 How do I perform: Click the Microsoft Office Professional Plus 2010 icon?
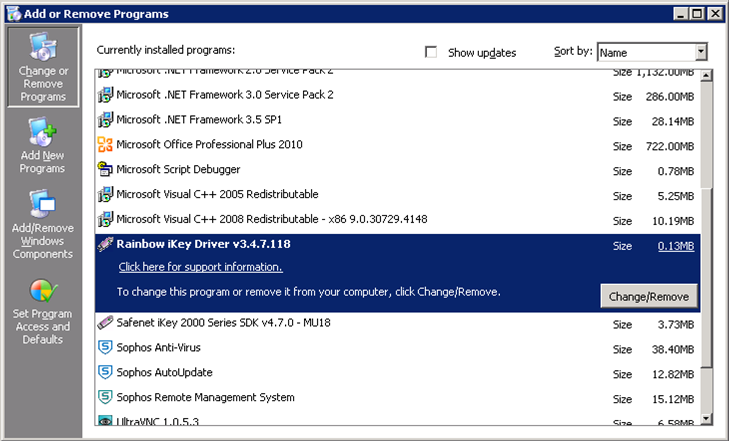105,145
